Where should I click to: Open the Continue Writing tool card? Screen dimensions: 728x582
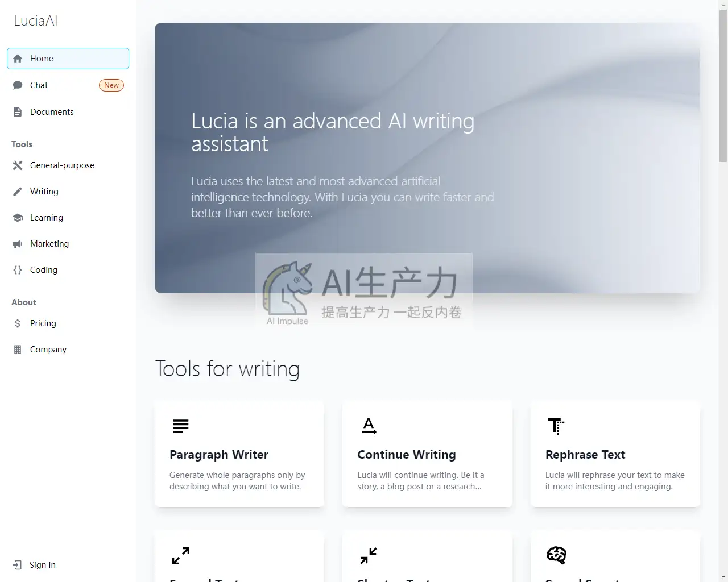(427, 454)
